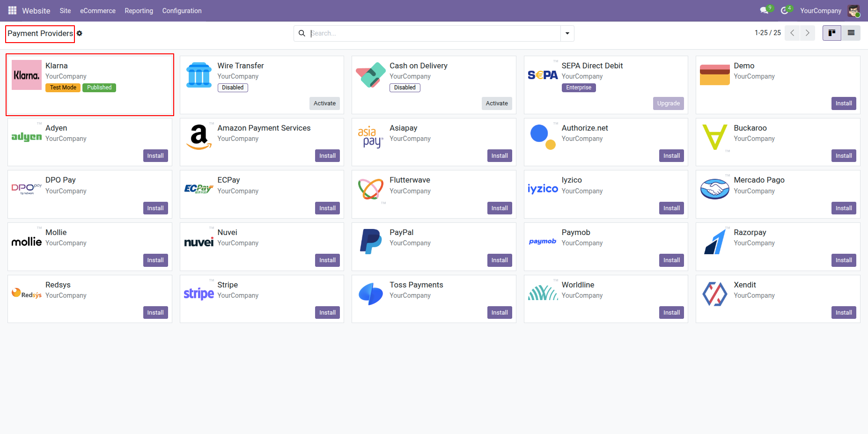The height and width of the screenshot is (434, 868).
Task: Open the Worldline provider name
Action: 578,285
